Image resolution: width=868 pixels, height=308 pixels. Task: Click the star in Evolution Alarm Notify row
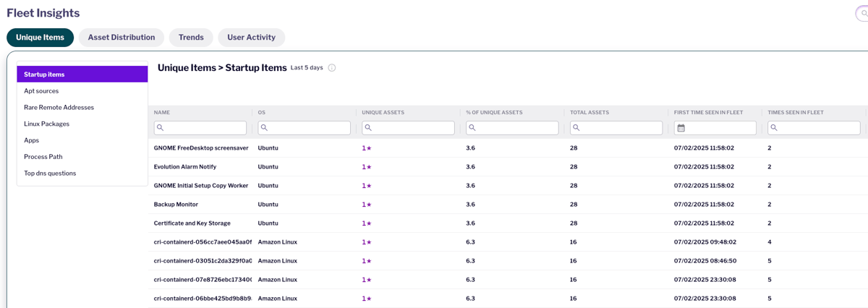[369, 167]
